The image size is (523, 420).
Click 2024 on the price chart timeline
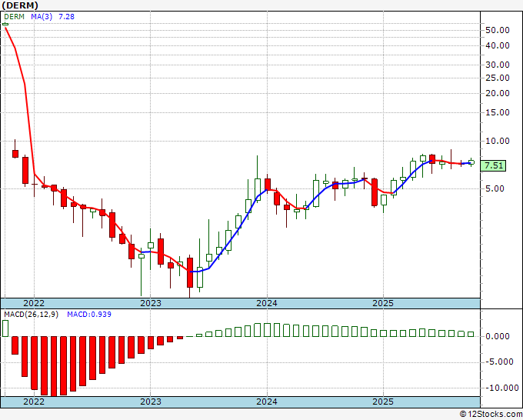tap(267, 303)
